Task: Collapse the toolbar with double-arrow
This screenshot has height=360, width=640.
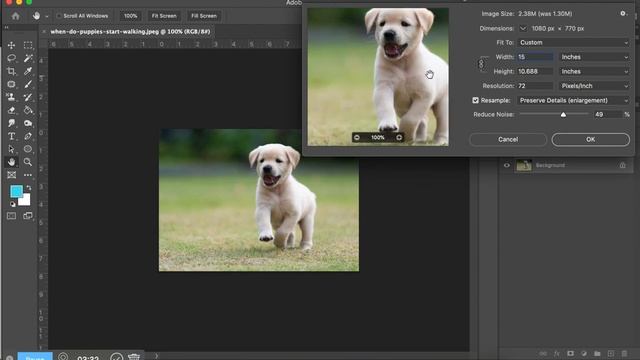Action: [x=6, y=27]
